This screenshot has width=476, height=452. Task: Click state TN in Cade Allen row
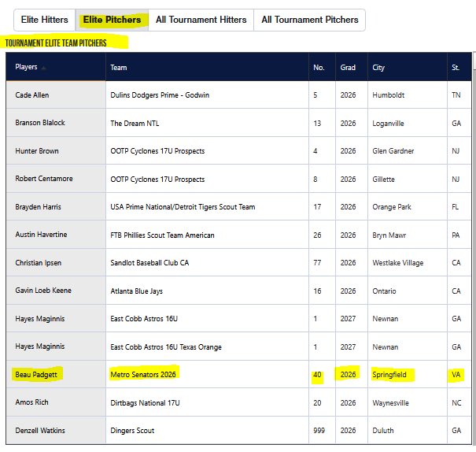pyautogui.click(x=456, y=95)
